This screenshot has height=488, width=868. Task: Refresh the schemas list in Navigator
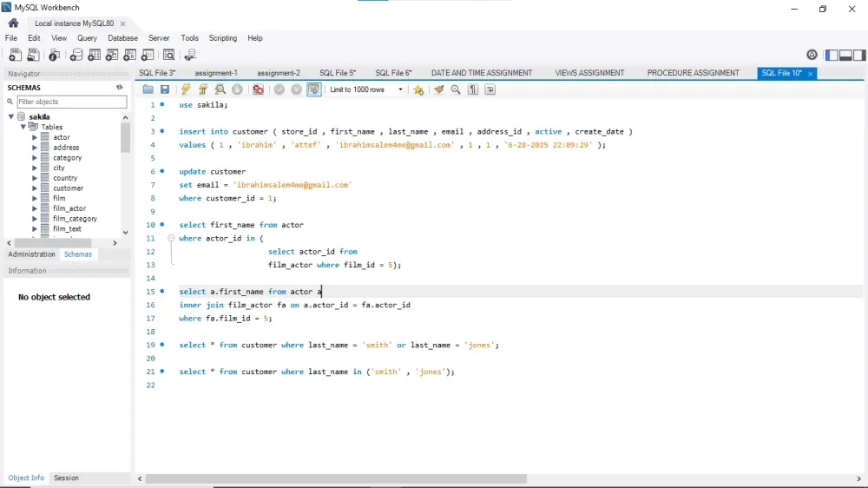coord(120,88)
